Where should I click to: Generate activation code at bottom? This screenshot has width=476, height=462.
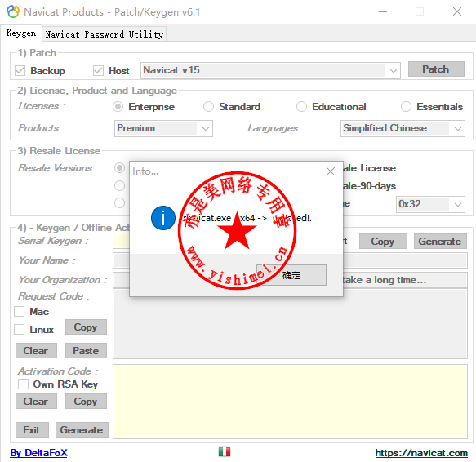click(82, 430)
